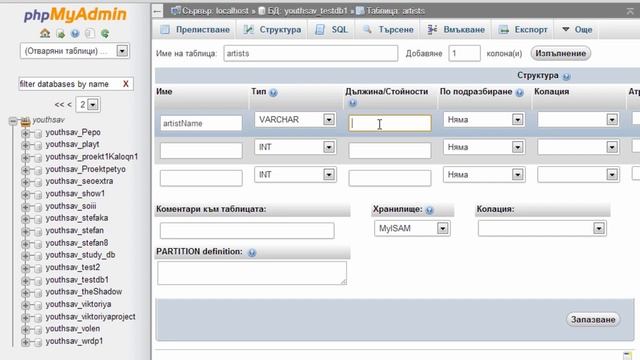Open the page number dropdown showing 2

pyautogui.click(x=88, y=104)
